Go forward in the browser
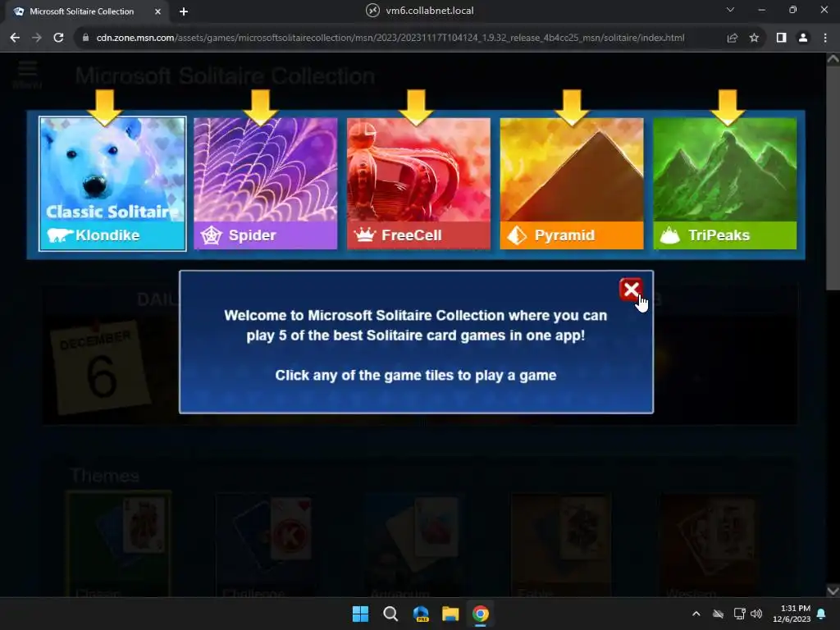 click(x=36, y=38)
